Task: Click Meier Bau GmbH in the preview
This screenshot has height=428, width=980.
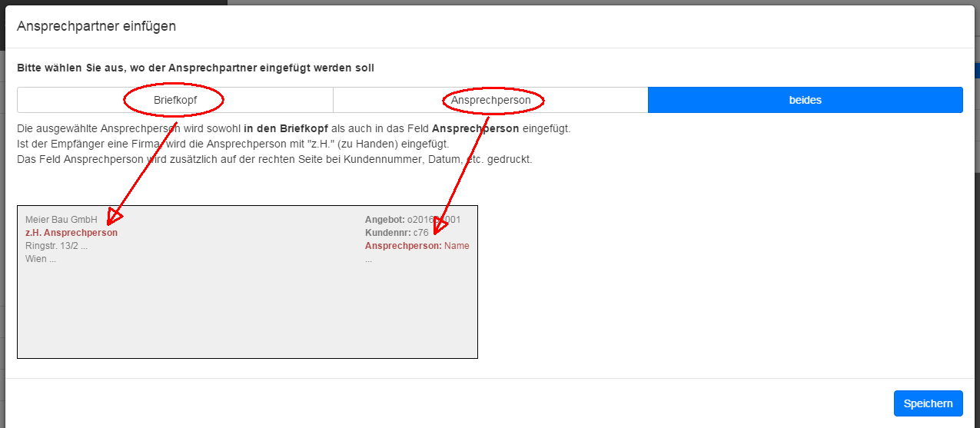Action: pyautogui.click(x=61, y=220)
